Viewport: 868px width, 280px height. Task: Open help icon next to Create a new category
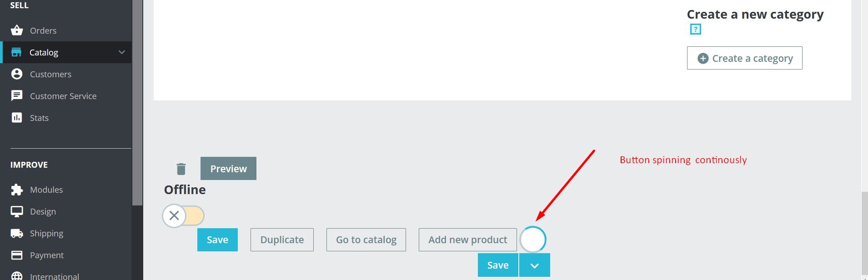coord(695,30)
